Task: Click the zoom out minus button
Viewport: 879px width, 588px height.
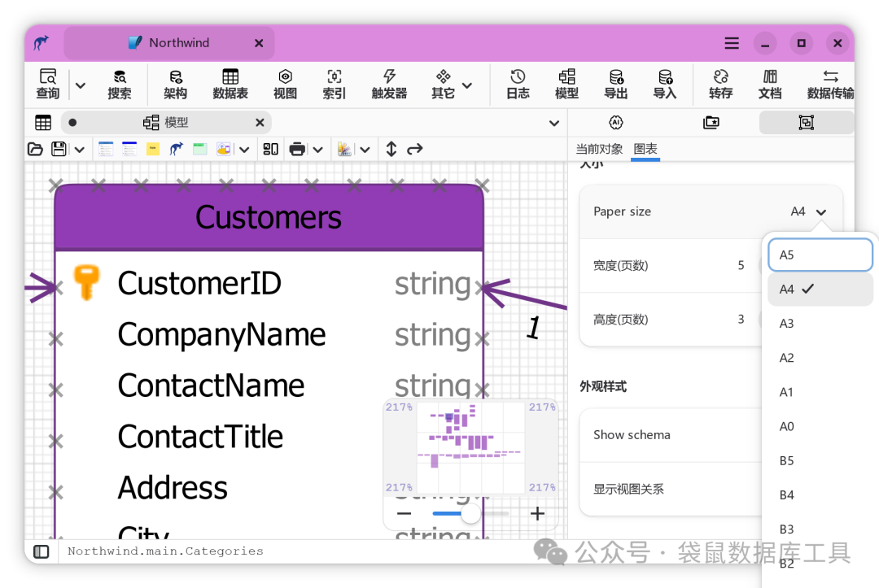Action: [404, 513]
